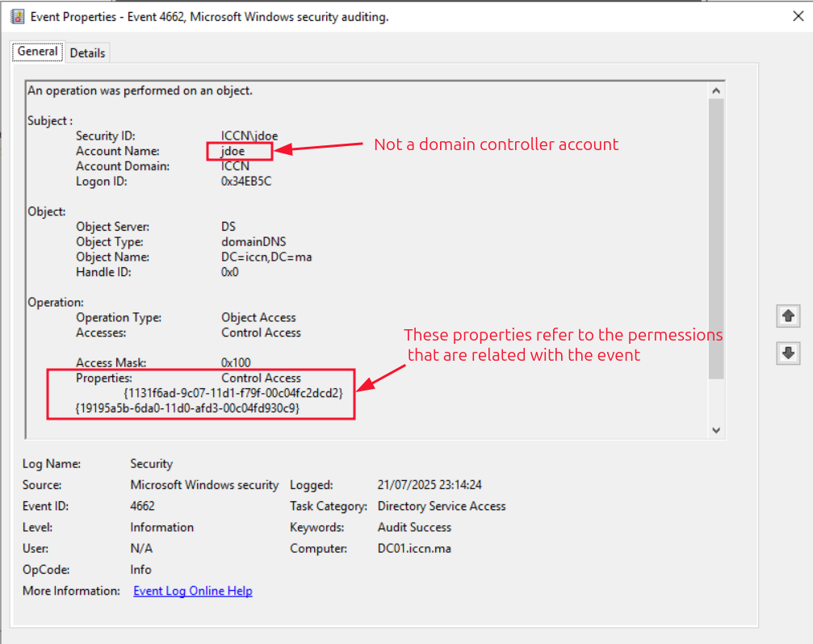Click the GUID starting with 1131f6ad

point(234,393)
